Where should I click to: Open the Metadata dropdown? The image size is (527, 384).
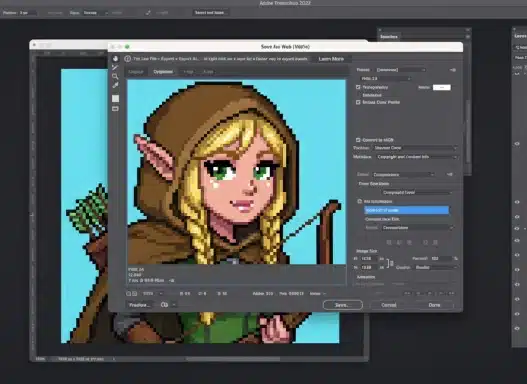[416, 157]
